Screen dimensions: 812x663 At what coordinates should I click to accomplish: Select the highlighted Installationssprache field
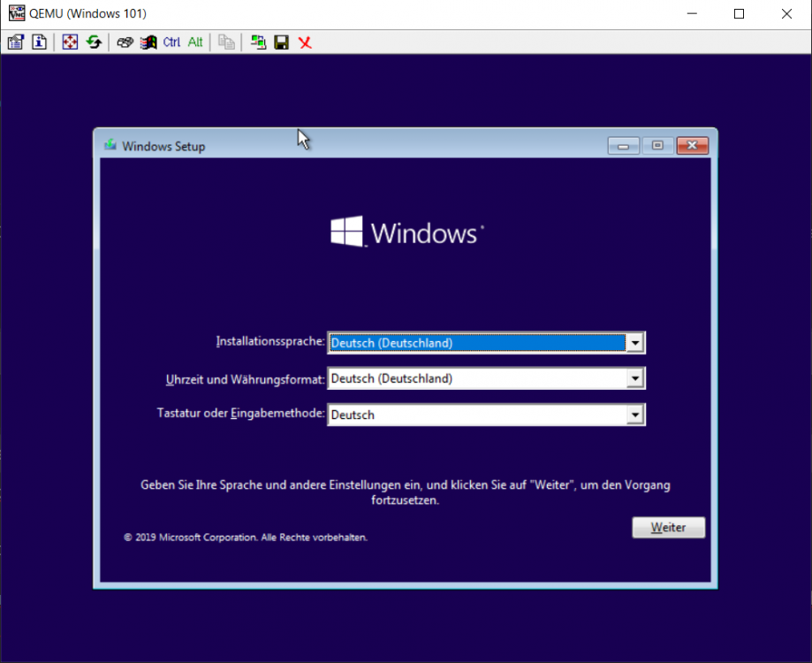[x=486, y=343]
